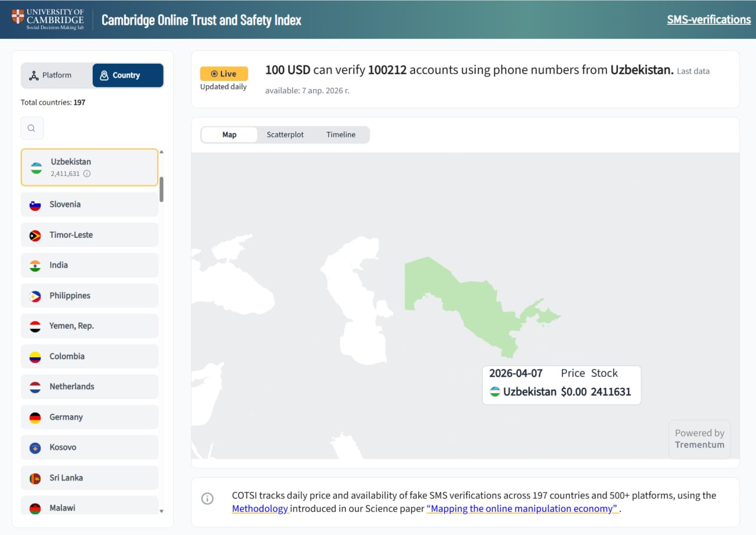Viewport: 756px width, 535px height.
Task: Click the Slovenia flag icon
Action: click(35, 205)
